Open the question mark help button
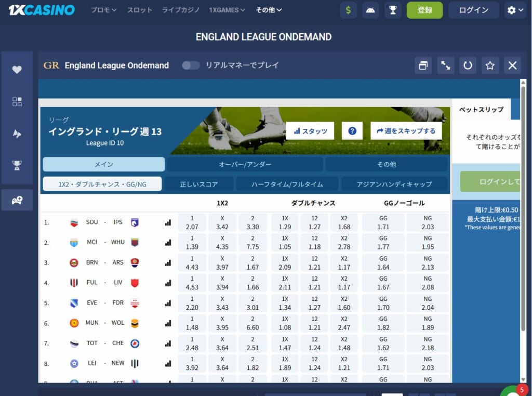This screenshot has height=396, width=532. click(352, 130)
